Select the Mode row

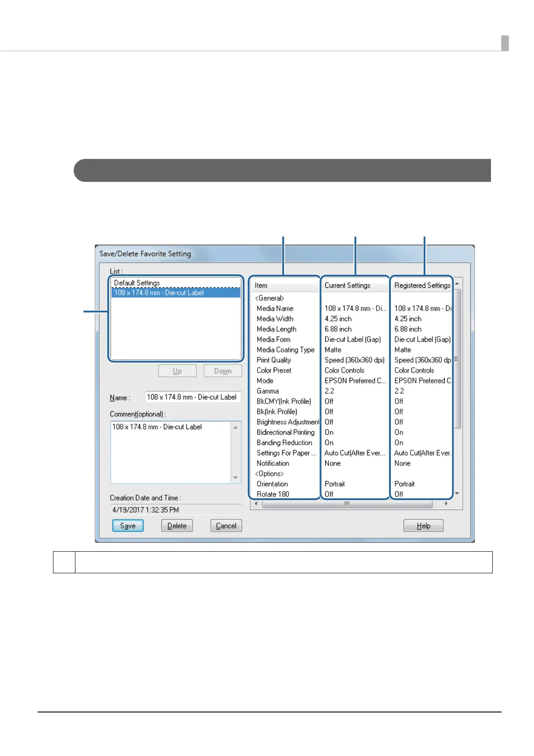(x=352, y=381)
